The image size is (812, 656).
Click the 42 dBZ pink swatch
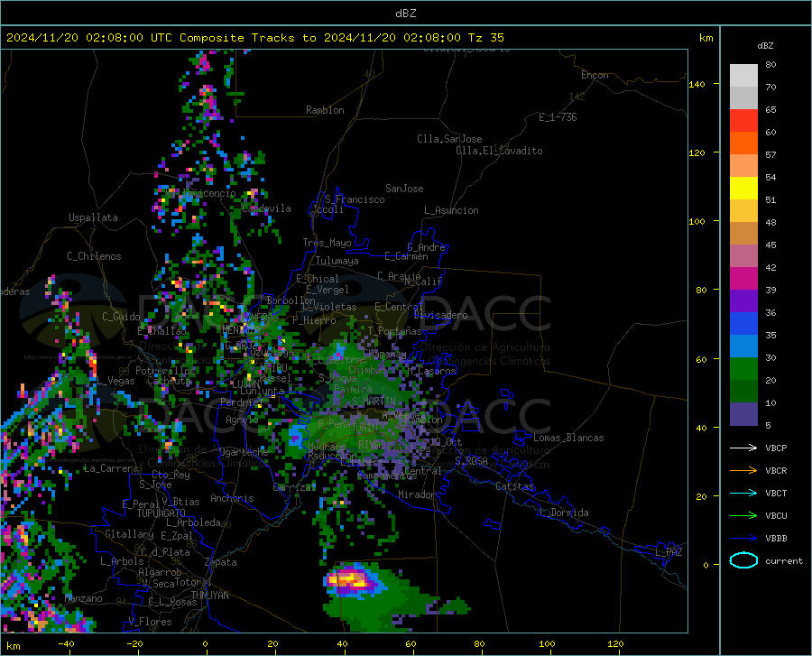(x=743, y=256)
